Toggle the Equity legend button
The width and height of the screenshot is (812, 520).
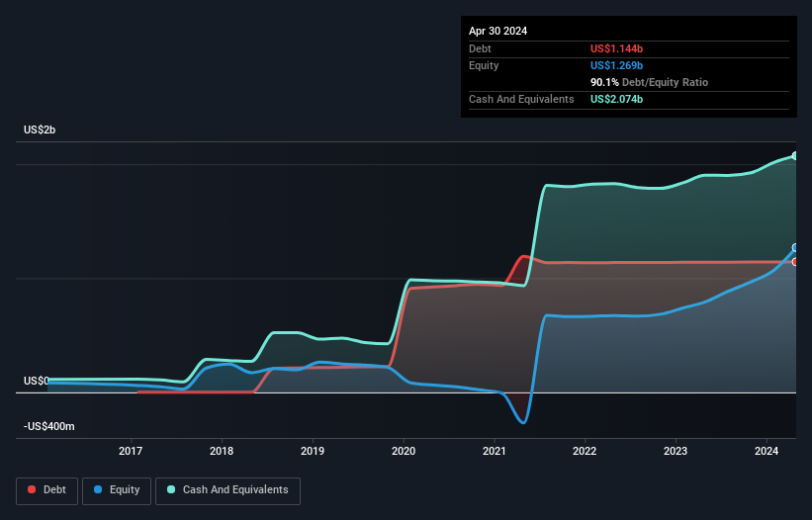pyautogui.click(x=117, y=490)
